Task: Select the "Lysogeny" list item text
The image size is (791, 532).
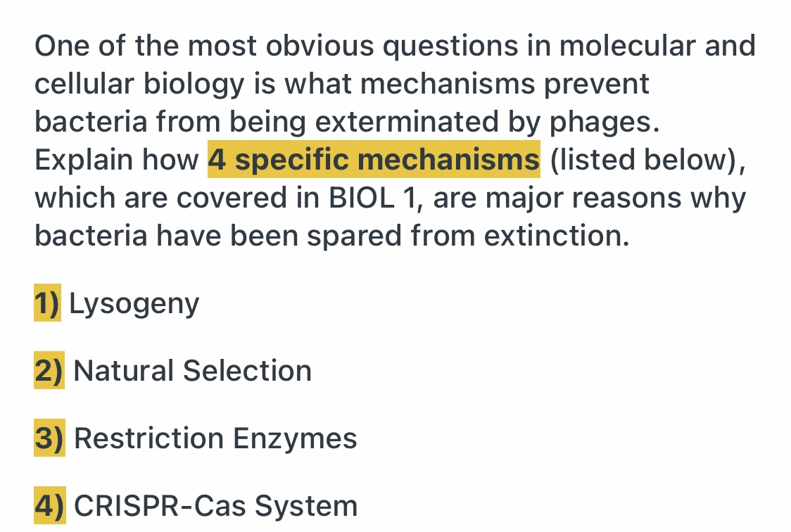Action: [134, 303]
